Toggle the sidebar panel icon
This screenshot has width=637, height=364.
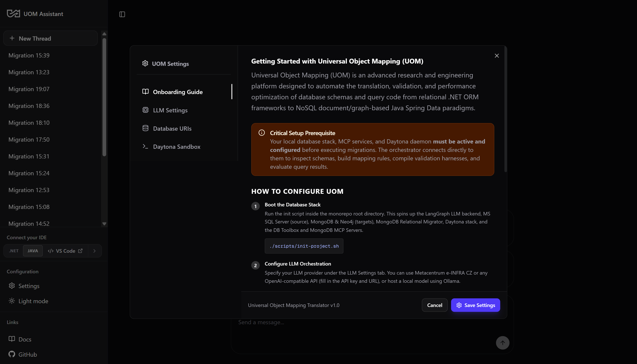pos(122,15)
